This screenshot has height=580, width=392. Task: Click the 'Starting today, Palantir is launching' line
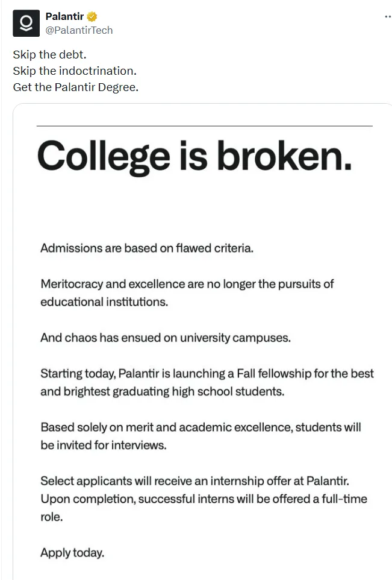[x=207, y=374]
